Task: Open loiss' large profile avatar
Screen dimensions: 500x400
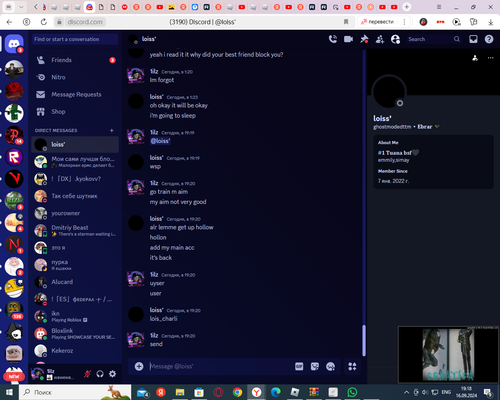Action: coord(389,92)
